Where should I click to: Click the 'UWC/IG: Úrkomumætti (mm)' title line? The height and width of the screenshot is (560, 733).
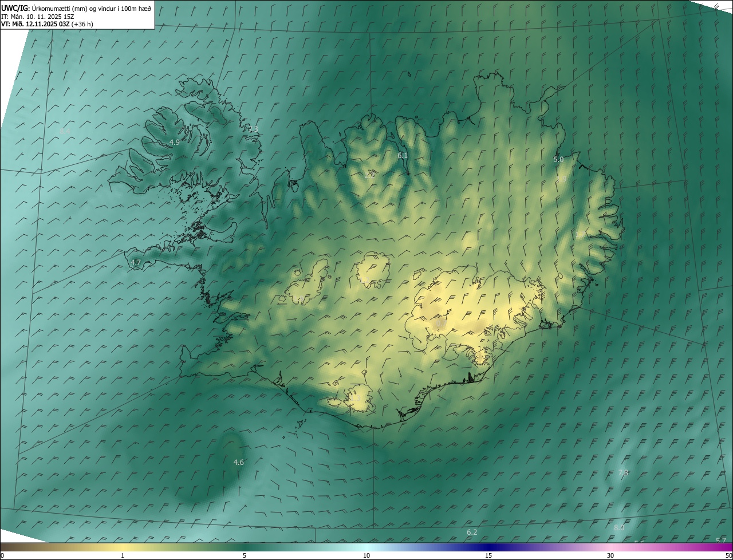click(x=76, y=8)
